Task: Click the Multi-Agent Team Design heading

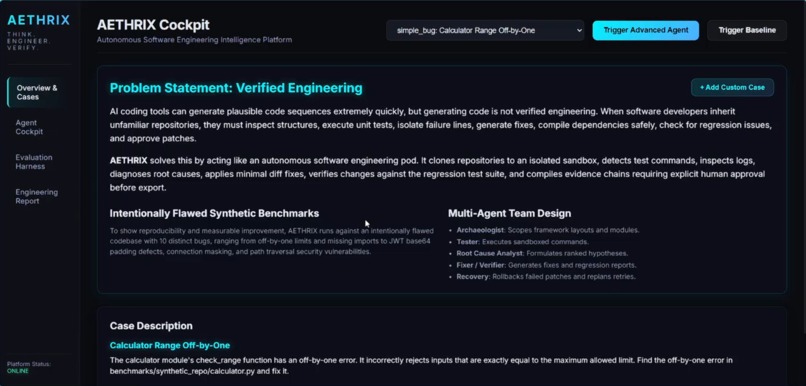Action: 509,213
